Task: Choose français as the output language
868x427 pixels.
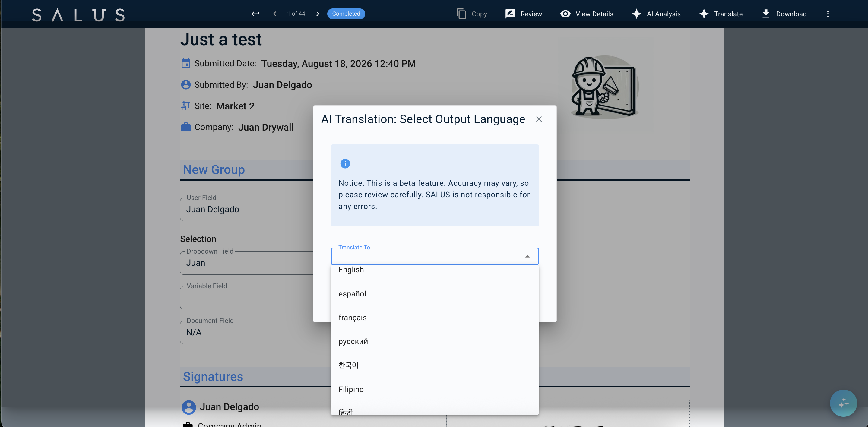Action: coord(434,318)
